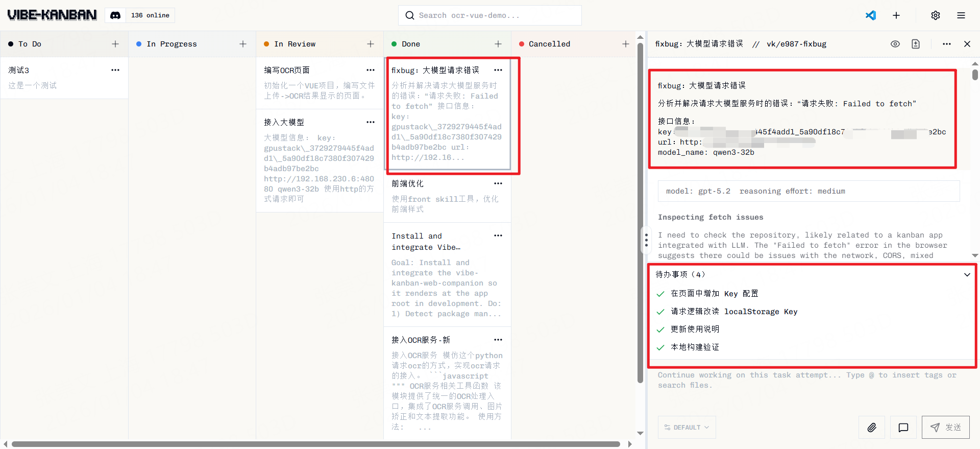Open hamburger main menu
980x449 pixels.
coord(961,15)
